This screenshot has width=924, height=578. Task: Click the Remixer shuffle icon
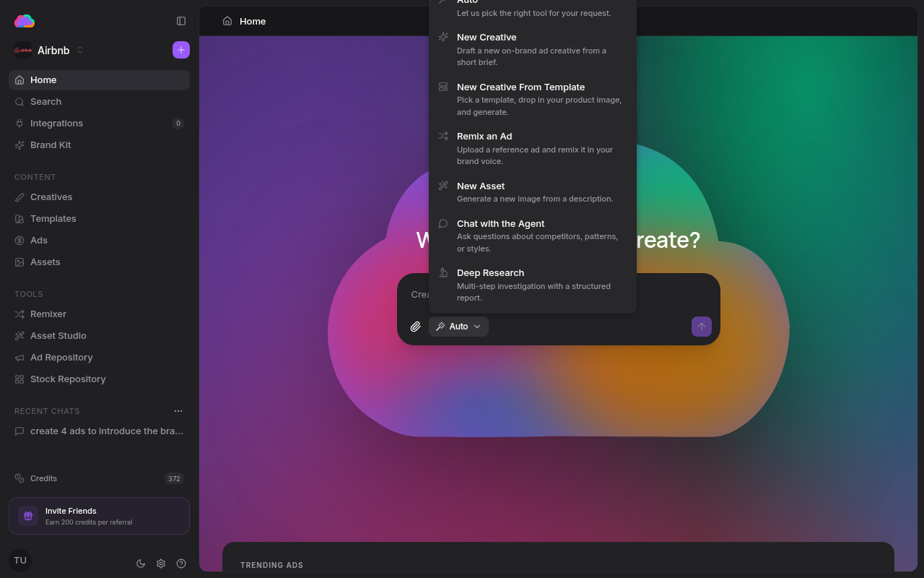19,314
